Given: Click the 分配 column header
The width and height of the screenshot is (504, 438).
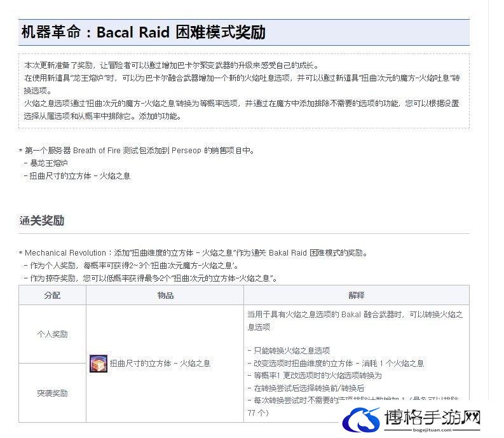Looking at the screenshot, I should click(52, 295).
